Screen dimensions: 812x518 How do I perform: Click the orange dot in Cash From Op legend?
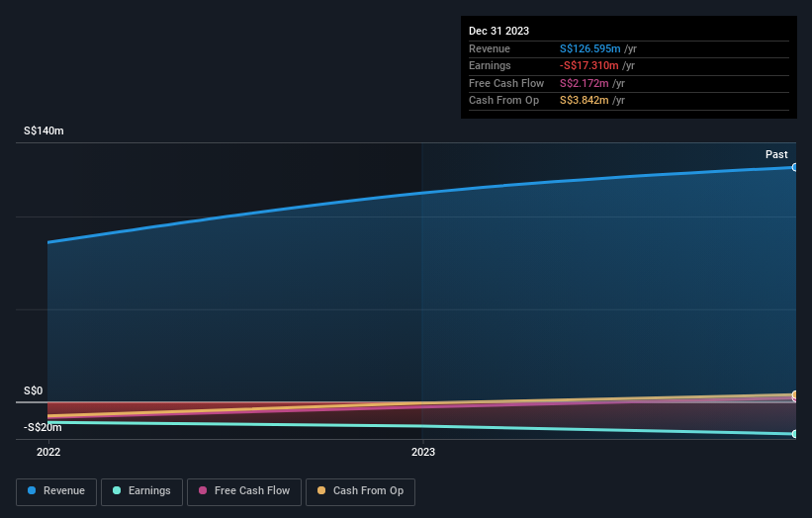coord(321,490)
